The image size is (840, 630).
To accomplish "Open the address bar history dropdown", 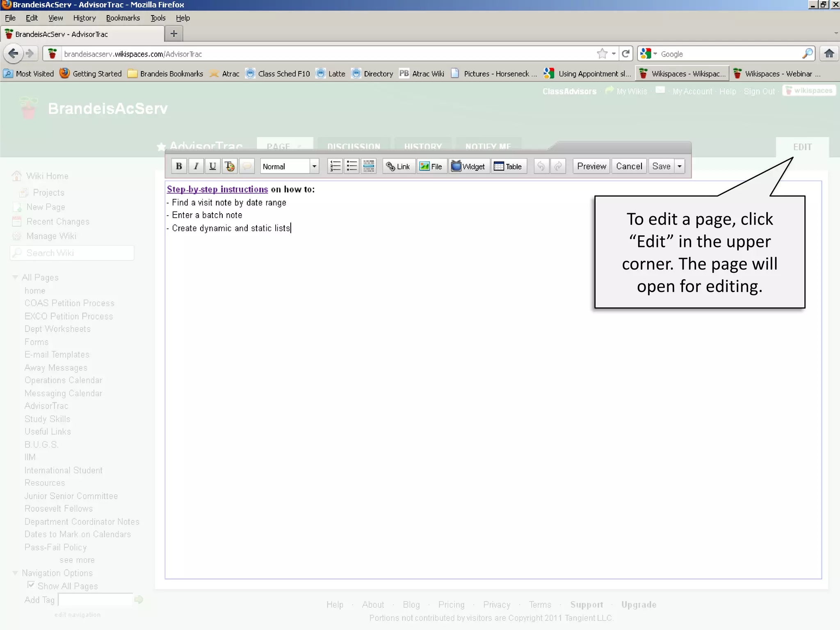I will click(614, 54).
